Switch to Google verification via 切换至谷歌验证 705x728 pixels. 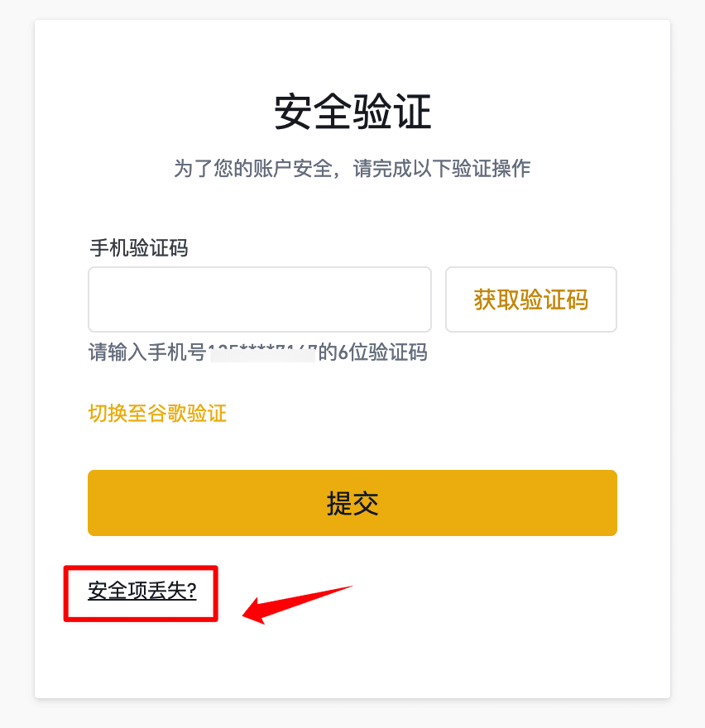[157, 413]
